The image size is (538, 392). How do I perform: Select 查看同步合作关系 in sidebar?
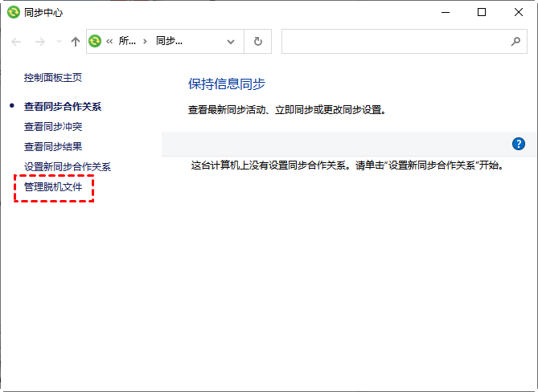pos(63,106)
